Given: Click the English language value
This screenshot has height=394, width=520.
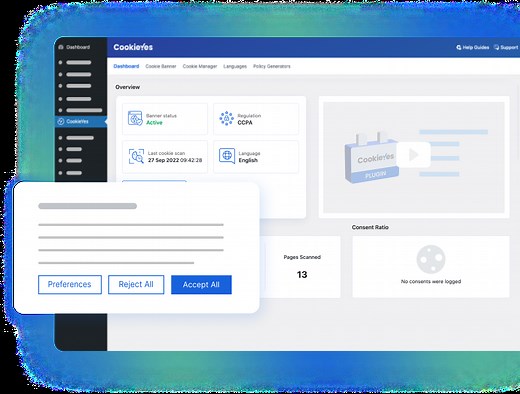Looking at the screenshot, I should (248, 160).
